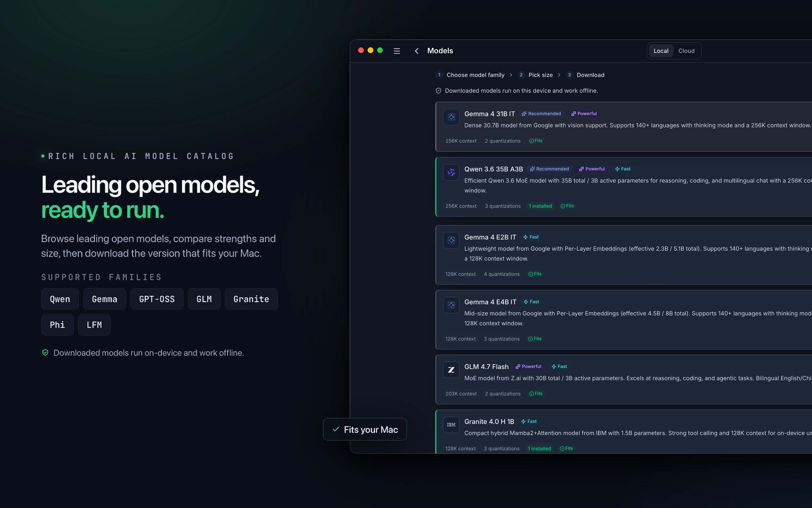The image size is (812, 508).
Task: Click the chevron after Choose model family
Action: click(511, 75)
